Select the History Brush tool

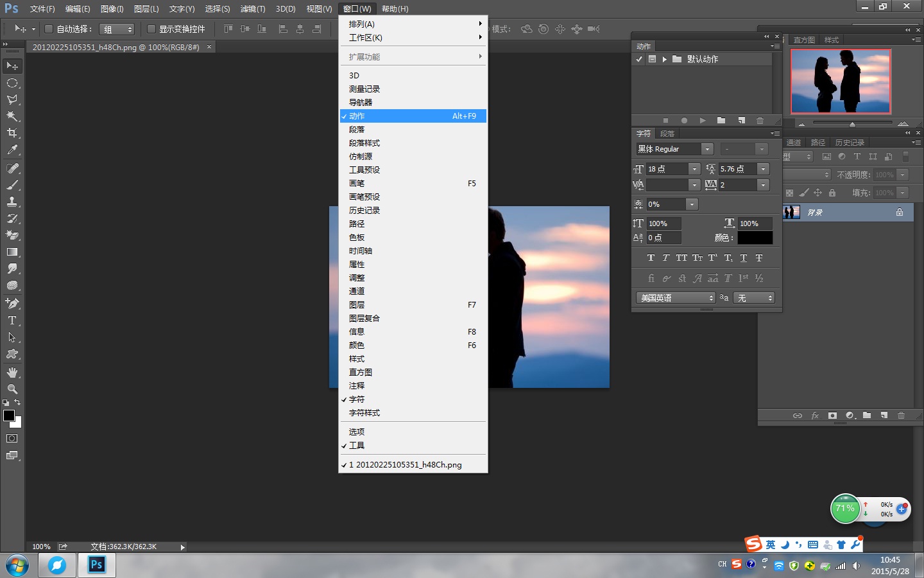12,218
